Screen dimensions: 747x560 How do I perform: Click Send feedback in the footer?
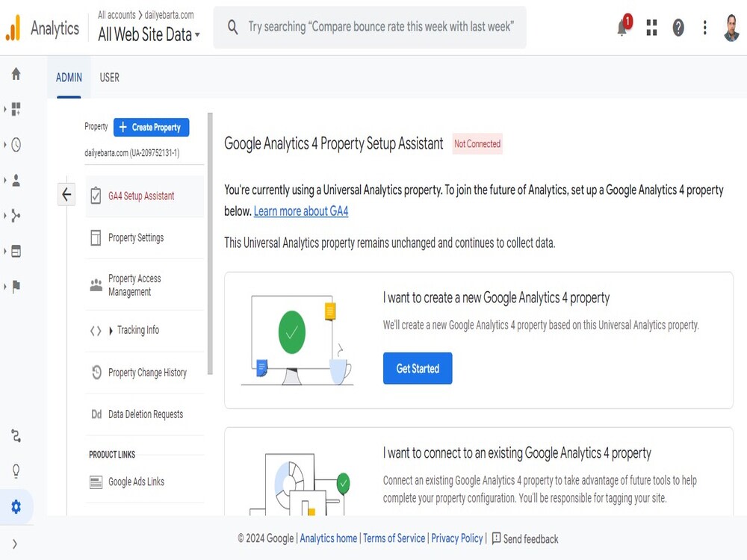click(x=525, y=538)
